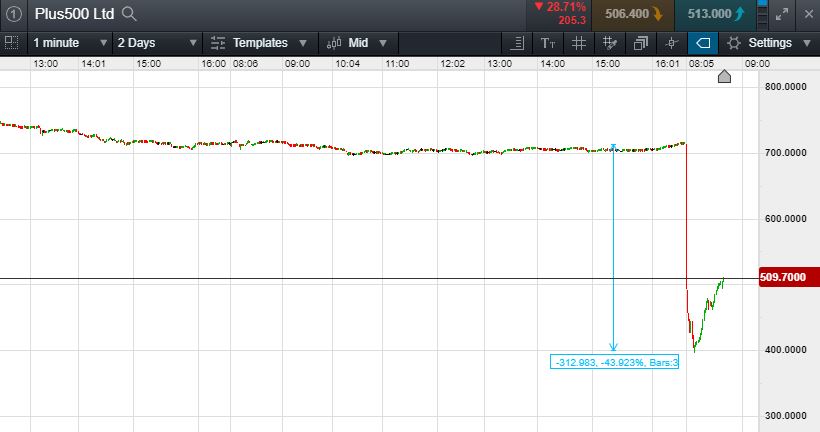
Task: Open instrument search magnifier next to Plus500 Ltd
Action: click(129, 14)
